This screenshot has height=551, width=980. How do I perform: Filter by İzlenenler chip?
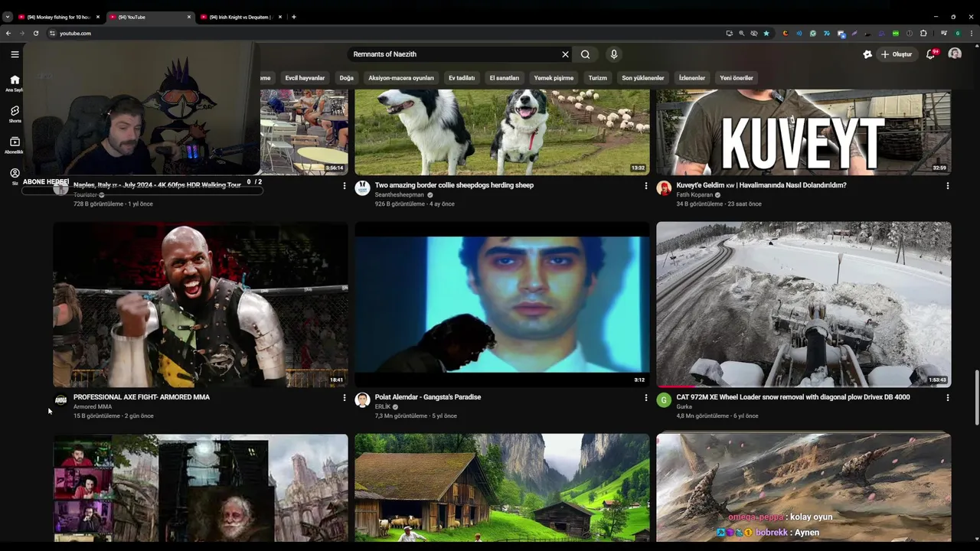pos(692,78)
